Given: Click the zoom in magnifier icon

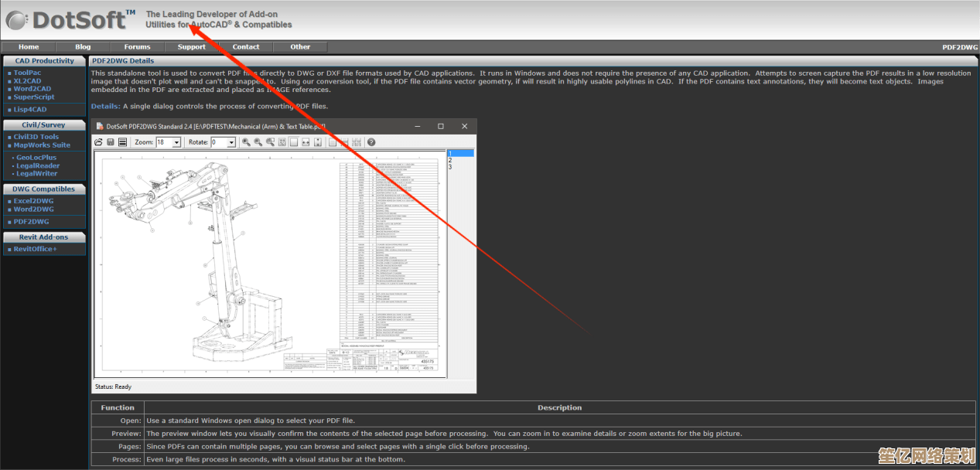Looking at the screenshot, I should 246,142.
